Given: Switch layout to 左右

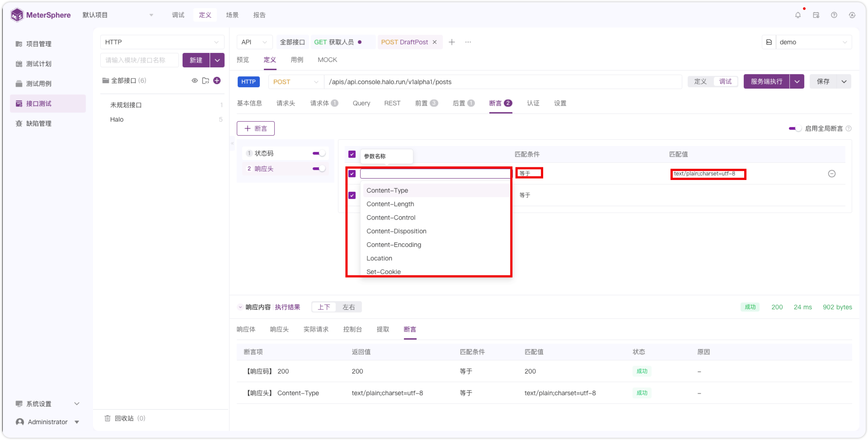Looking at the screenshot, I should pos(348,307).
